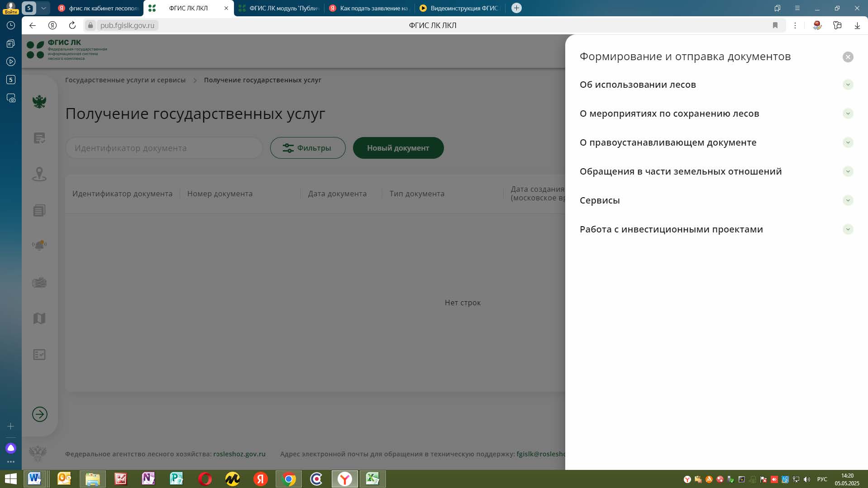The image size is (868, 488).
Task: Expand 'Обращения в части земельных отношений' section
Action: click(x=848, y=171)
